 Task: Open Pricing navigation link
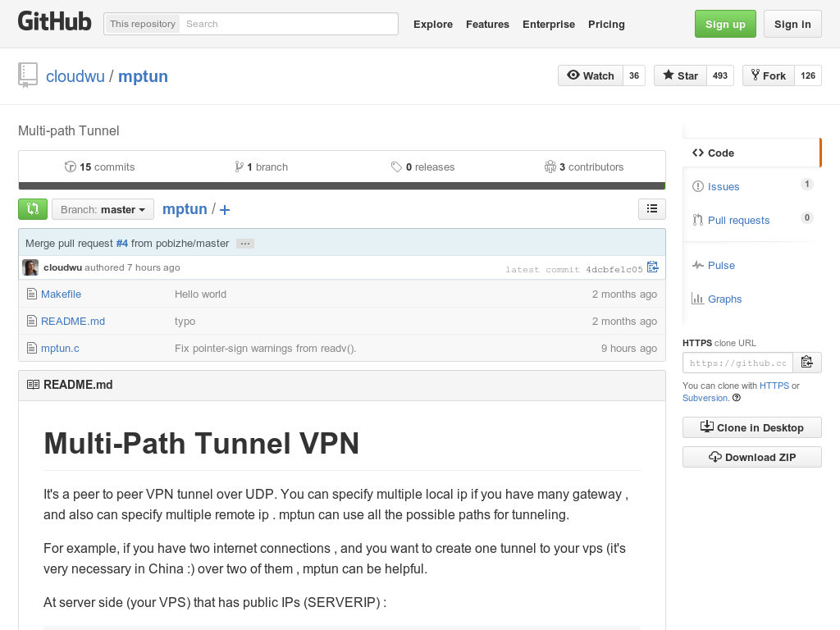pos(606,24)
